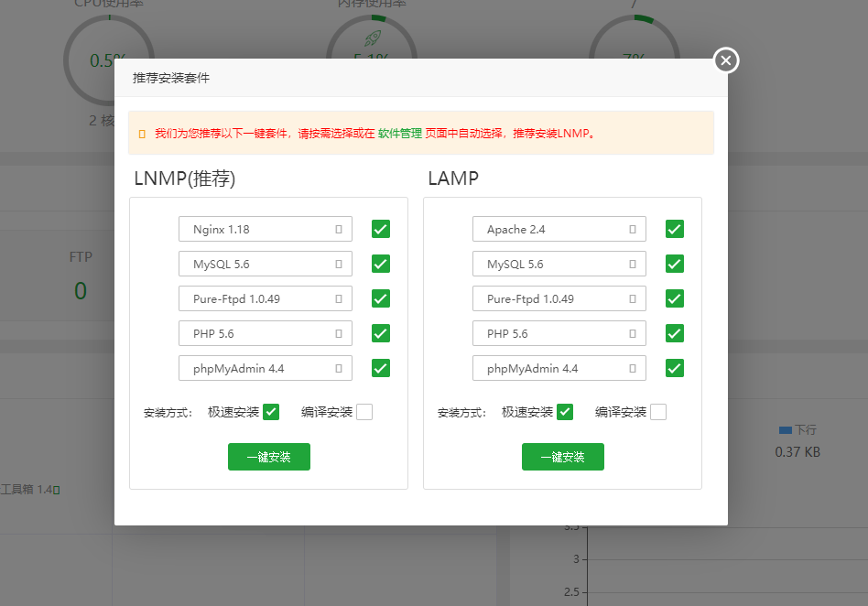Click LNMP 安装方式 label
The height and width of the screenshot is (606, 868).
168,413
